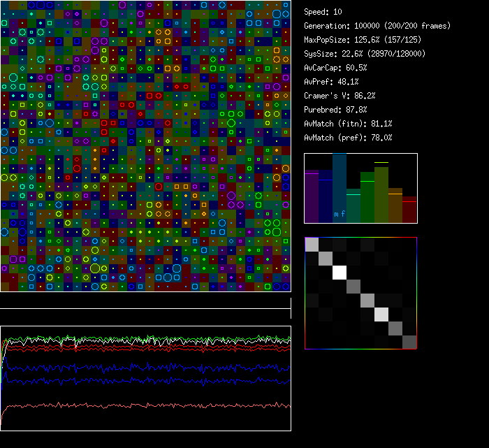Click the brightest white cell in the matrix

340,272
